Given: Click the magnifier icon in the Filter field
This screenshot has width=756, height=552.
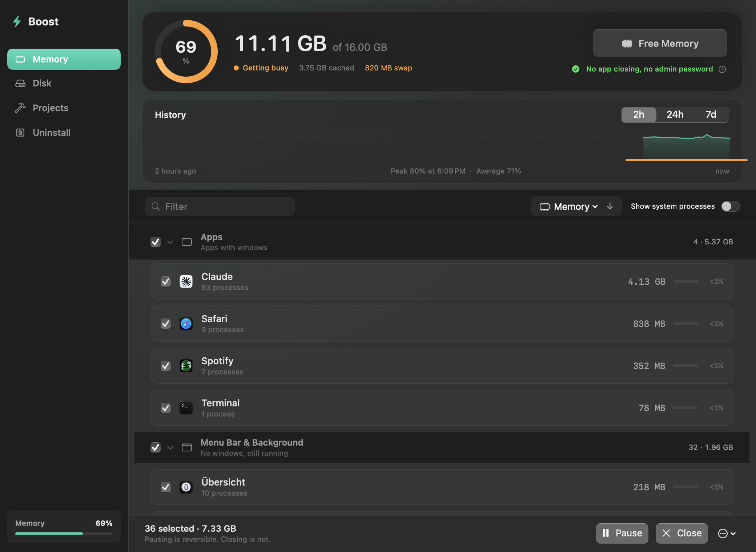Looking at the screenshot, I should point(156,206).
